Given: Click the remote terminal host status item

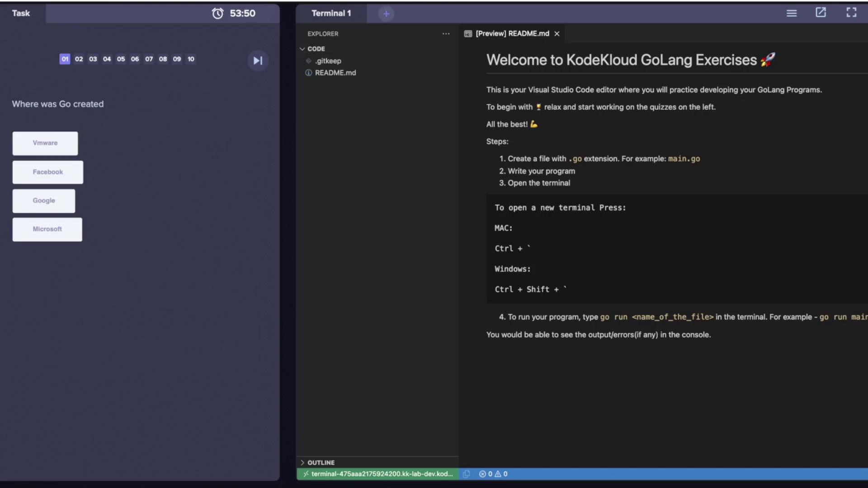Looking at the screenshot, I should tap(378, 474).
